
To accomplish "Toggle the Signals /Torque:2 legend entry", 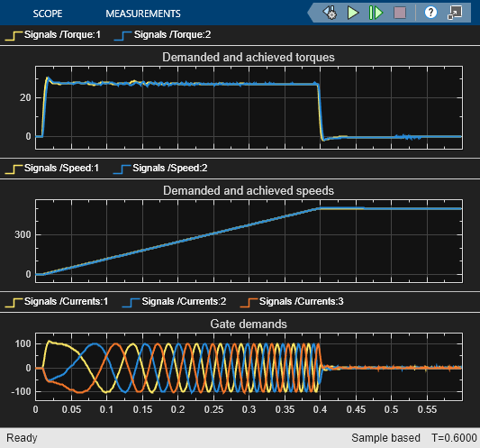I will 162,35.
